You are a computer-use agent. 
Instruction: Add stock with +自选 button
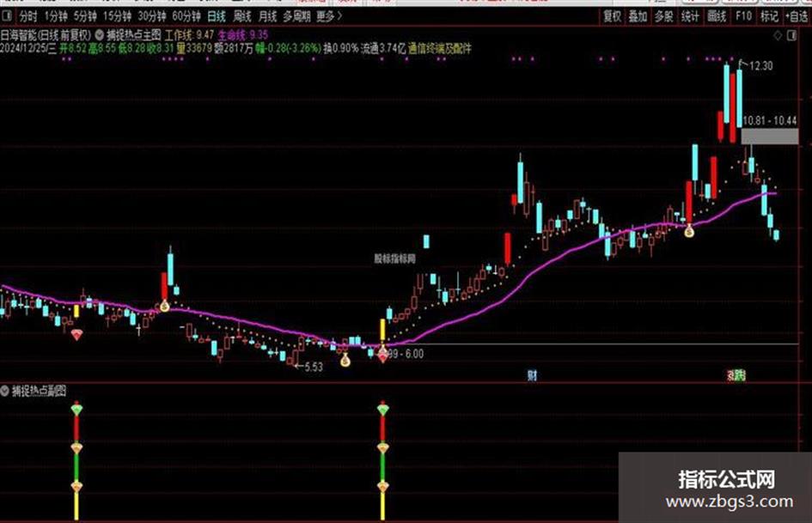797,16
